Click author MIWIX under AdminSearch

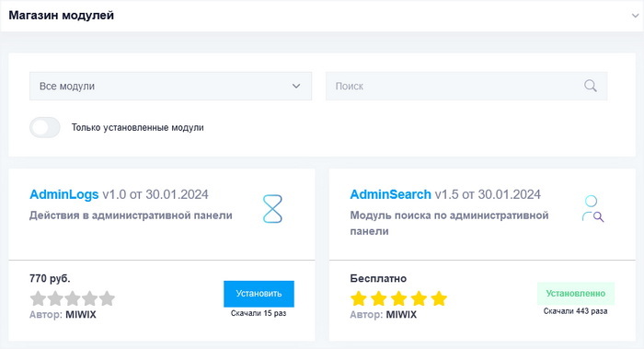[x=401, y=315]
